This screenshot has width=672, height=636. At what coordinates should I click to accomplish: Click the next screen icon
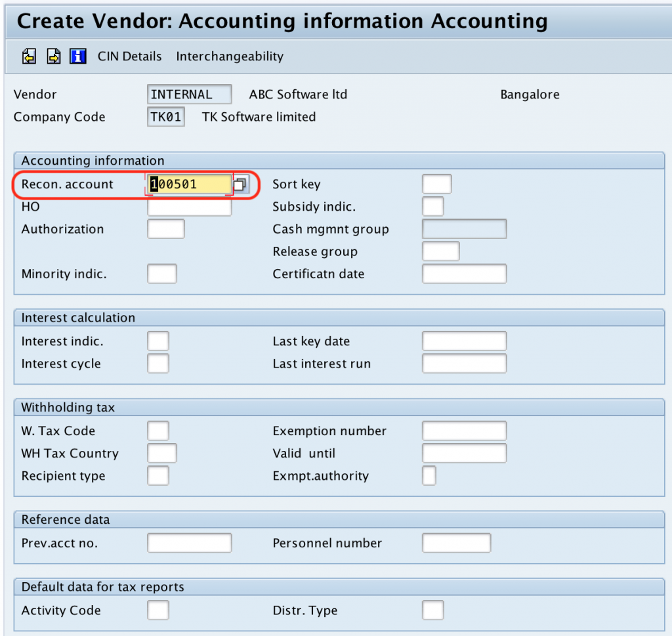[x=53, y=56]
